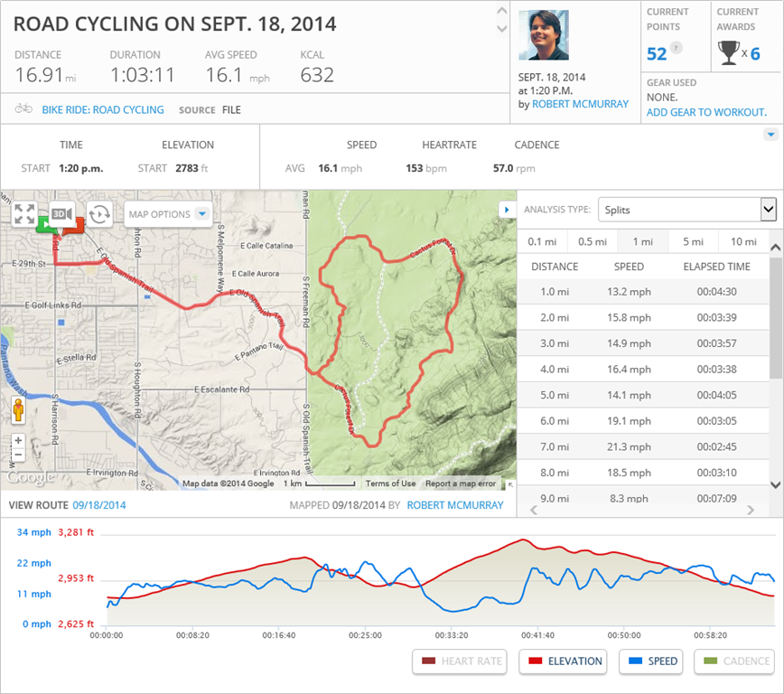Open the Analysis Type dropdown
This screenshot has height=694, width=784.
click(686, 210)
